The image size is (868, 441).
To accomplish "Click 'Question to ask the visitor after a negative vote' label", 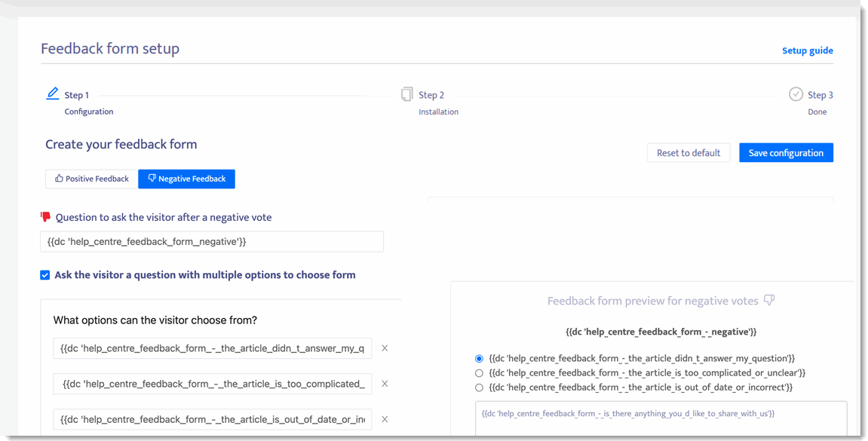I will pos(164,217).
